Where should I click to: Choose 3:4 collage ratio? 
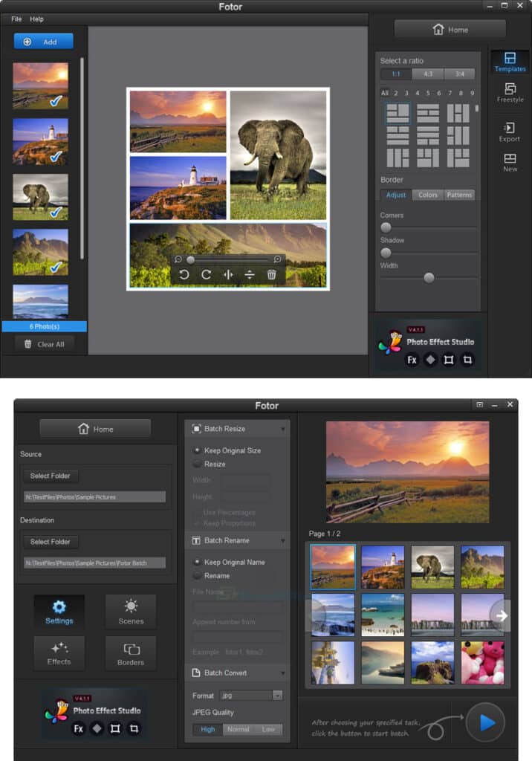tap(459, 74)
